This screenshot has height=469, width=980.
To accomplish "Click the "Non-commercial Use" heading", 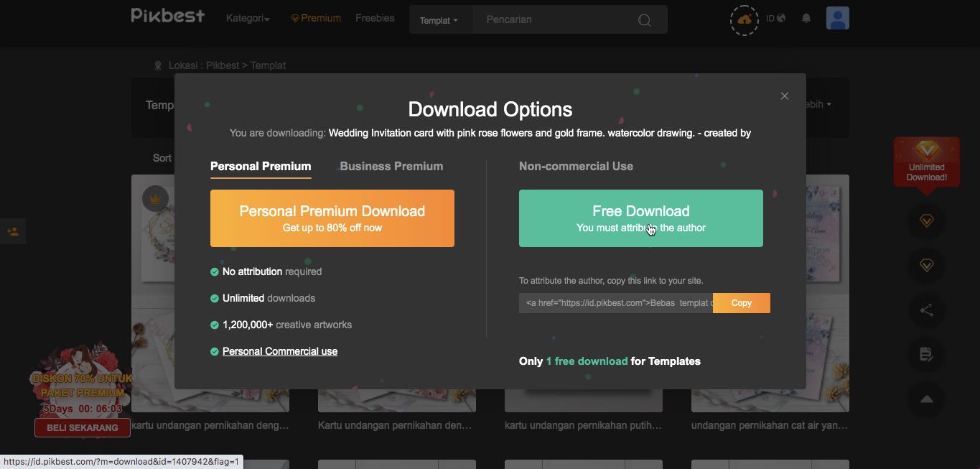I will tap(576, 166).
